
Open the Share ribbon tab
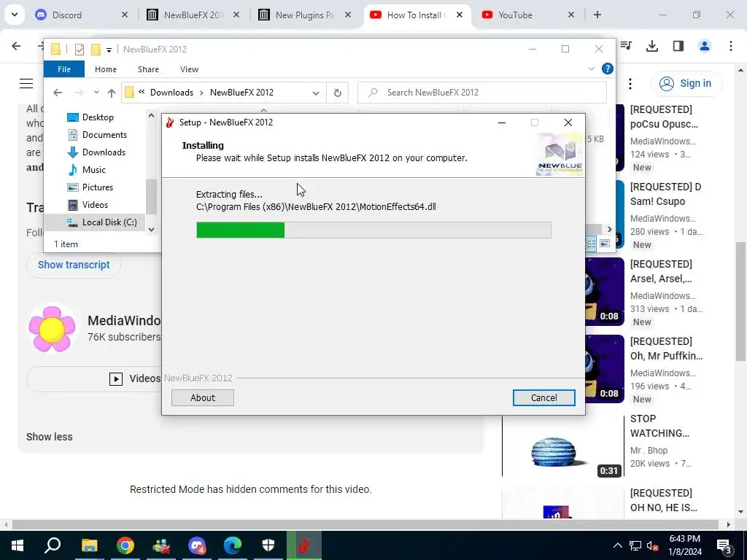(x=148, y=69)
